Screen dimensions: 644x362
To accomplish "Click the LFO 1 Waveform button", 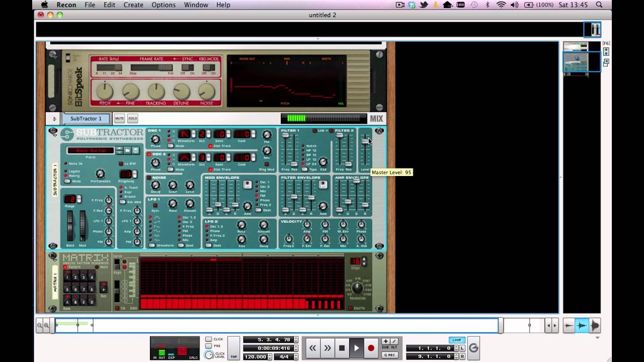I will (x=152, y=245).
